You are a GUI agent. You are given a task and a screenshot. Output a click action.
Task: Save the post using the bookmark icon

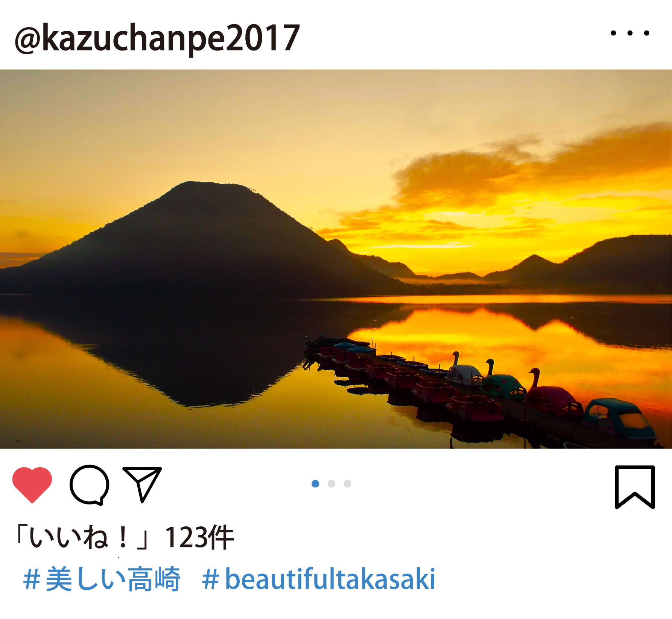coord(635,487)
